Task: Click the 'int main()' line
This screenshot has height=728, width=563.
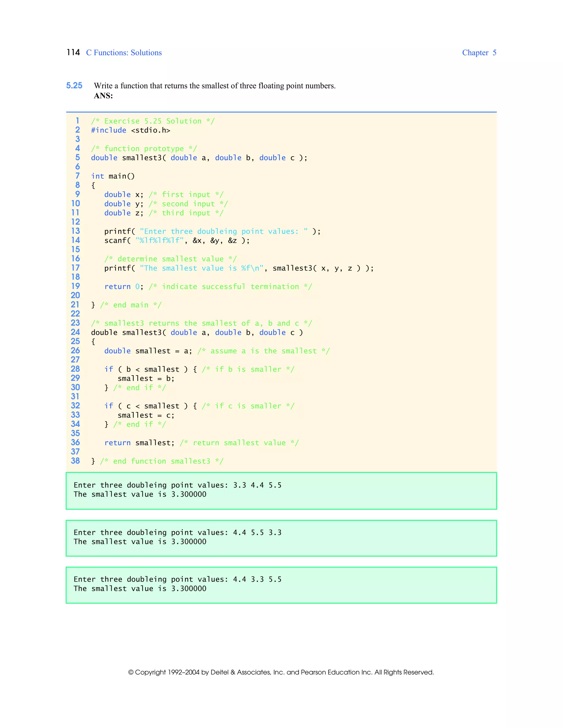Action: (x=113, y=176)
